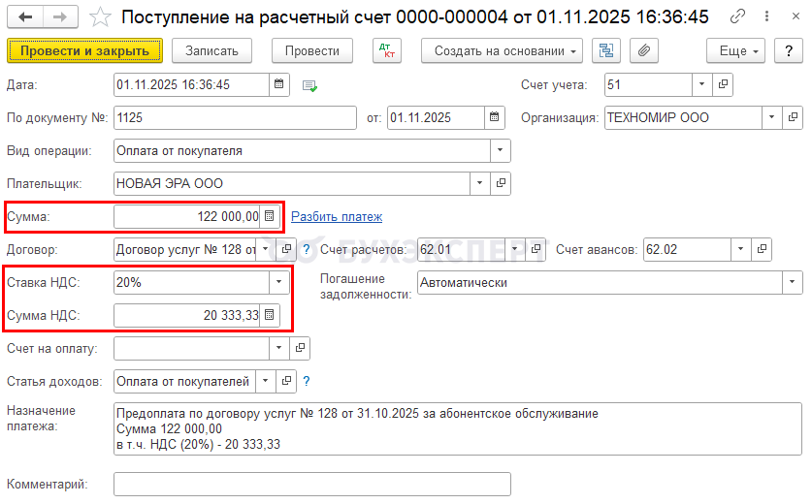The image size is (812, 504).
Task: Open the three-dot options menu in title bar
Action: coord(766,16)
